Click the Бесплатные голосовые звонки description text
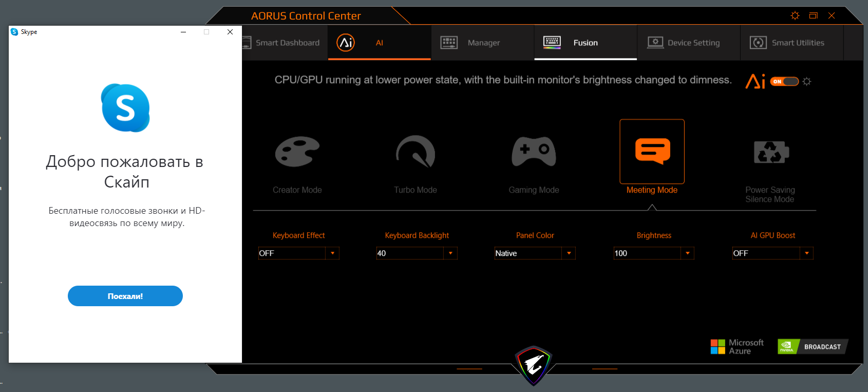Screen dimensions: 868x392 pyautogui.click(x=127, y=217)
